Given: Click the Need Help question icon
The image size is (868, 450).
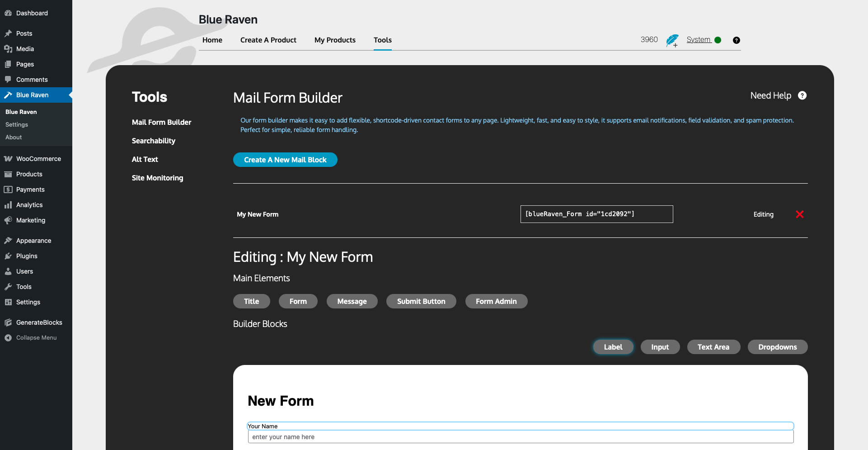Looking at the screenshot, I should coord(802,95).
